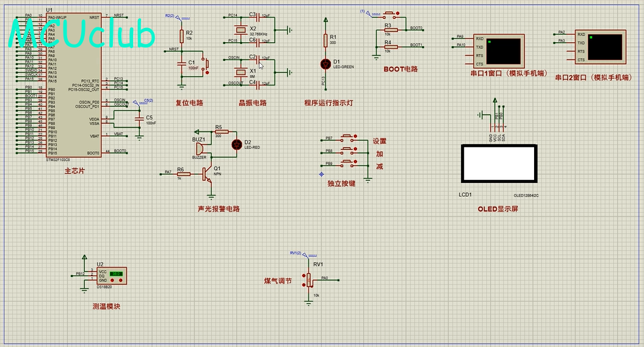Click the 'DS18B20' part name text
Image resolution: width=644 pixels, height=347 pixels.
104,287
